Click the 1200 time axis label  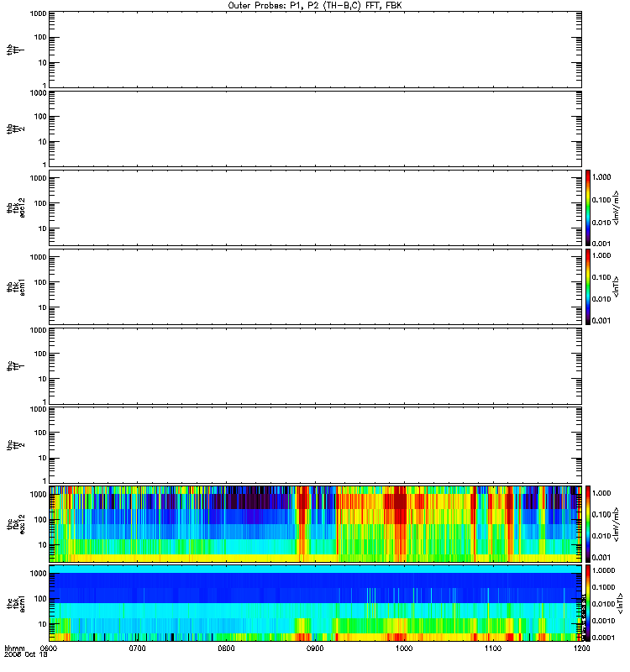[581, 648]
